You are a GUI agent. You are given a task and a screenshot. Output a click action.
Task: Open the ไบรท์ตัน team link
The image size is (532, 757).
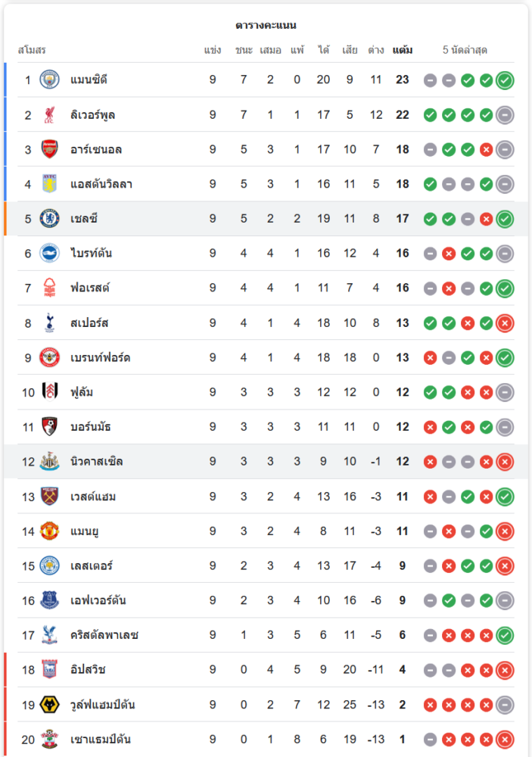(x=92, y=253)
